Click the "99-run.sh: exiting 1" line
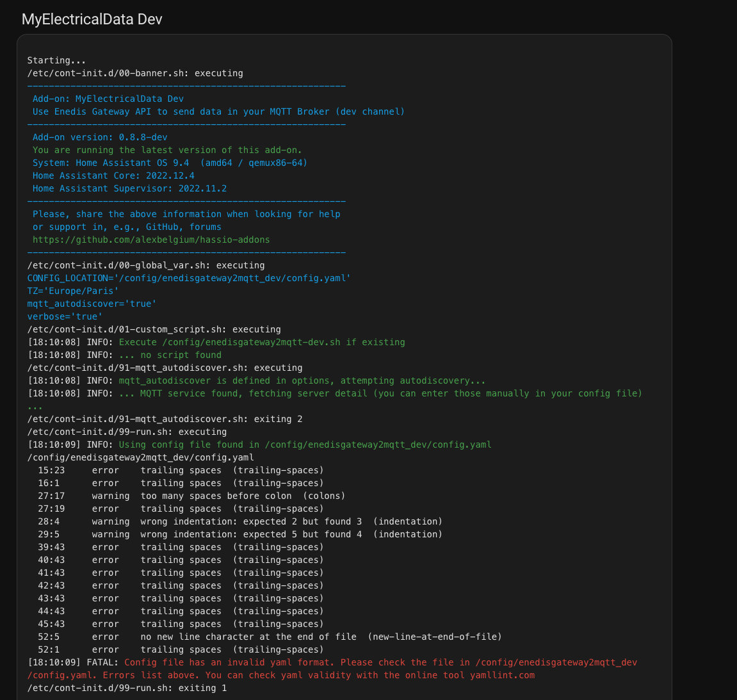Viewport: 737px width, 700px height. point(127,688)
